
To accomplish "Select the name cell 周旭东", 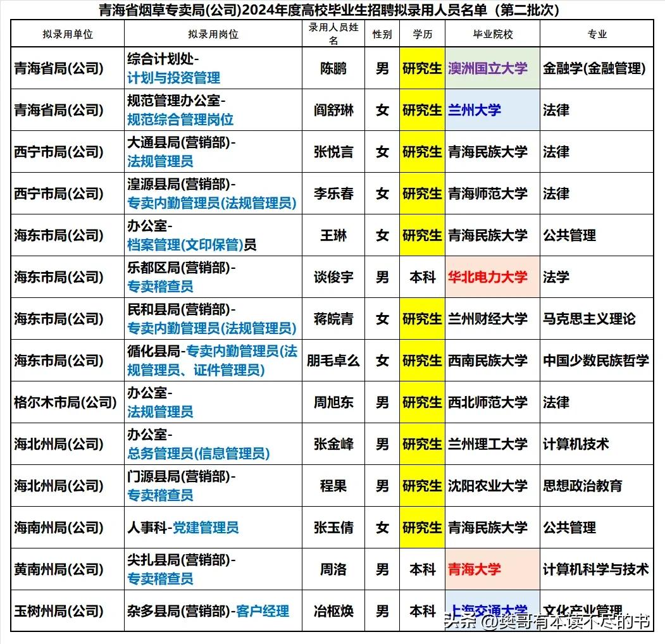I will (333, 402).
